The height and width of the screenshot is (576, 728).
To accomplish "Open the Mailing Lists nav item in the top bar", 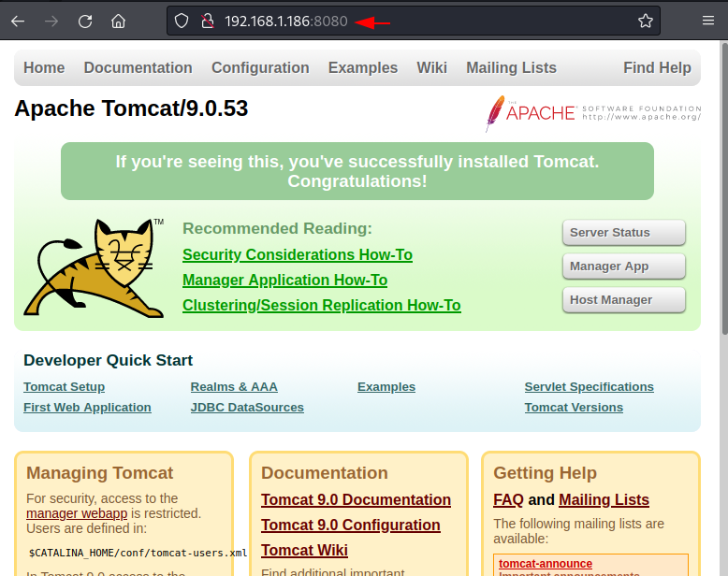I will pos(511,67).
